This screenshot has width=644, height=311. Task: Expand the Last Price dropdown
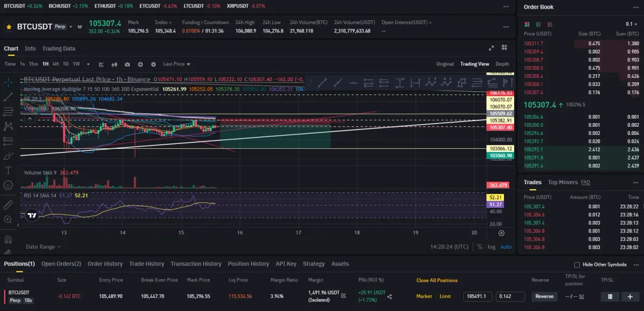pyautogui.click(x=177, y=64)
